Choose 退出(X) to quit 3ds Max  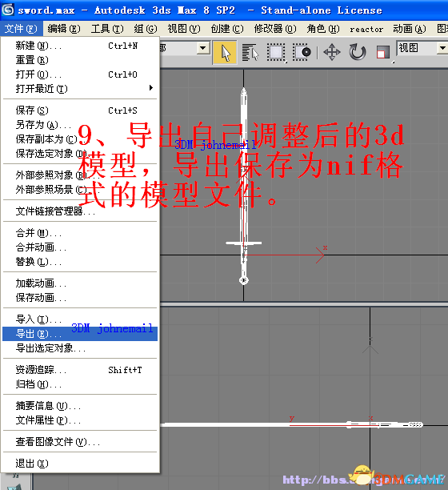80,463
